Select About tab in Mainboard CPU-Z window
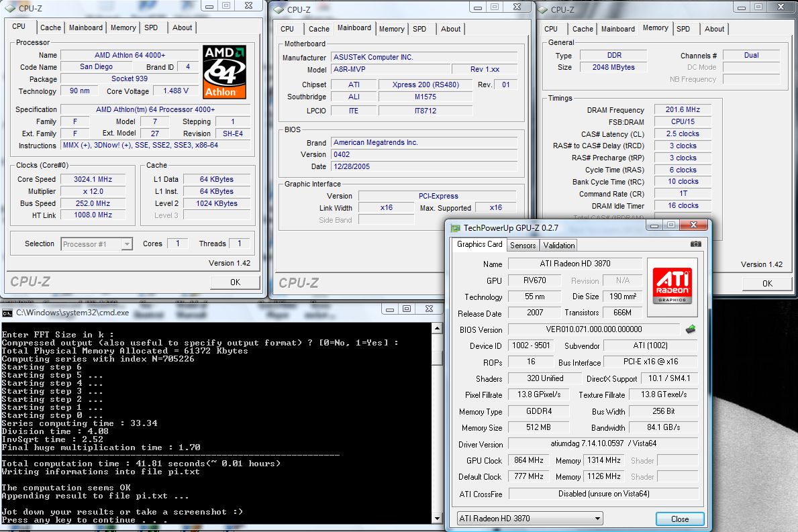Viewport: 798px width, 532px height. 451,29
